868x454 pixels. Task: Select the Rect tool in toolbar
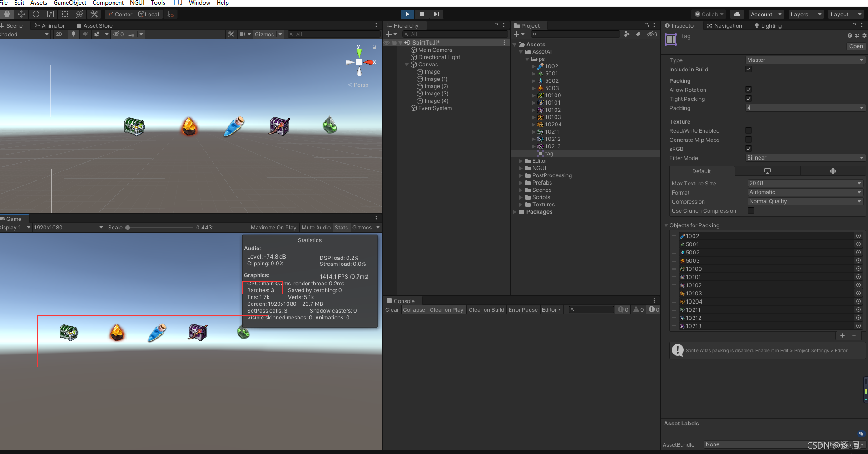pos(64,14)
